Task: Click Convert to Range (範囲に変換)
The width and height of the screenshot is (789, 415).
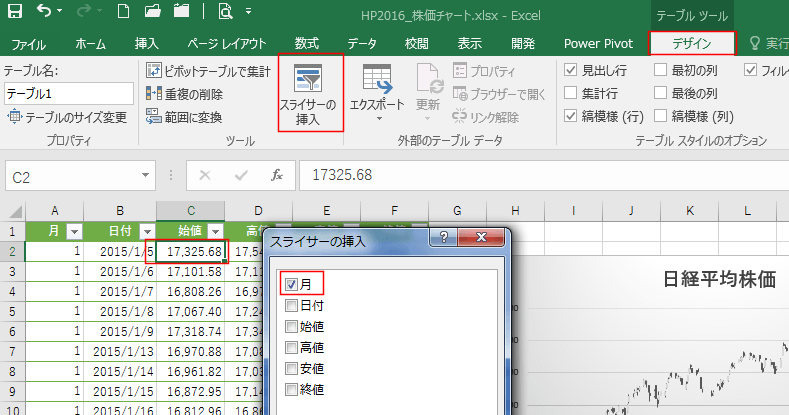Action: pyautogui.click(x=189, y=116)
